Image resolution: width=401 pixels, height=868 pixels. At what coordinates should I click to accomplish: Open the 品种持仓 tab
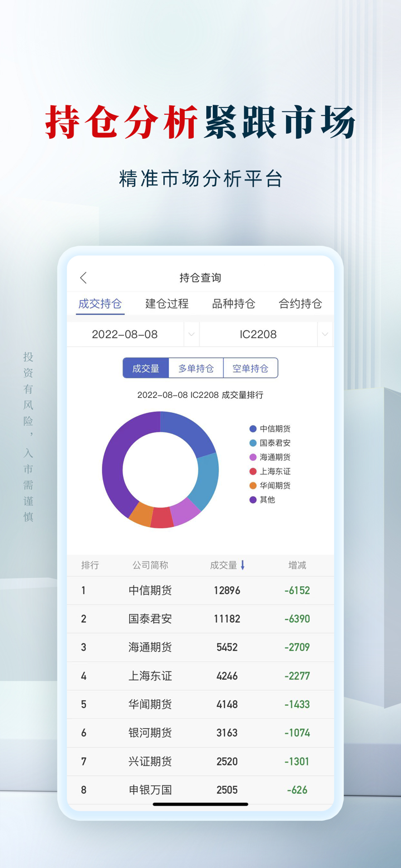234,304
